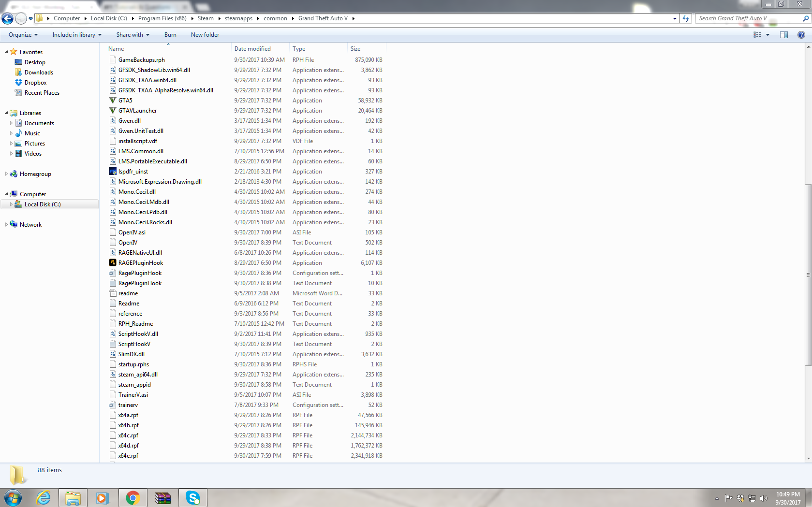
Task: Open Skype from the taskbar
Action: point(193,498)
